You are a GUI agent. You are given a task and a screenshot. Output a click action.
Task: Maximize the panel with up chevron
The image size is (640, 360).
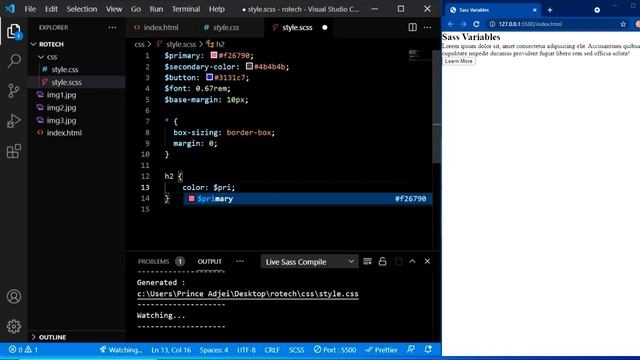[x=412, y=261]
